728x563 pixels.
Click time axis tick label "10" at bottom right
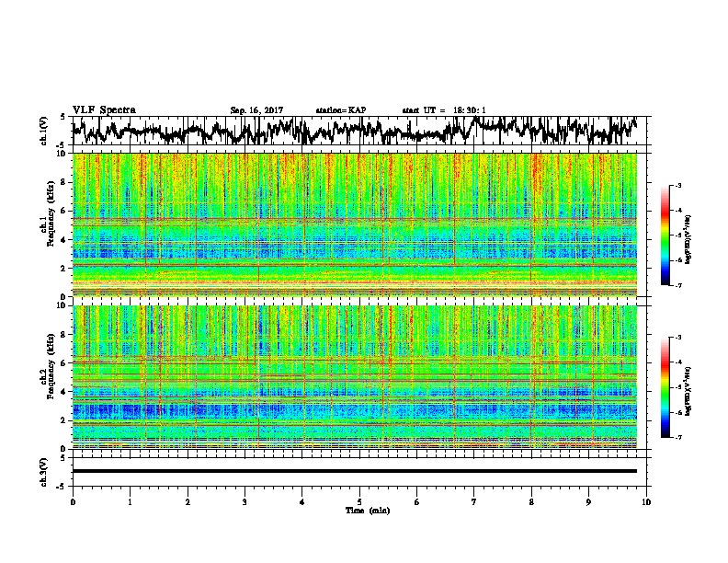coord(646,502)
